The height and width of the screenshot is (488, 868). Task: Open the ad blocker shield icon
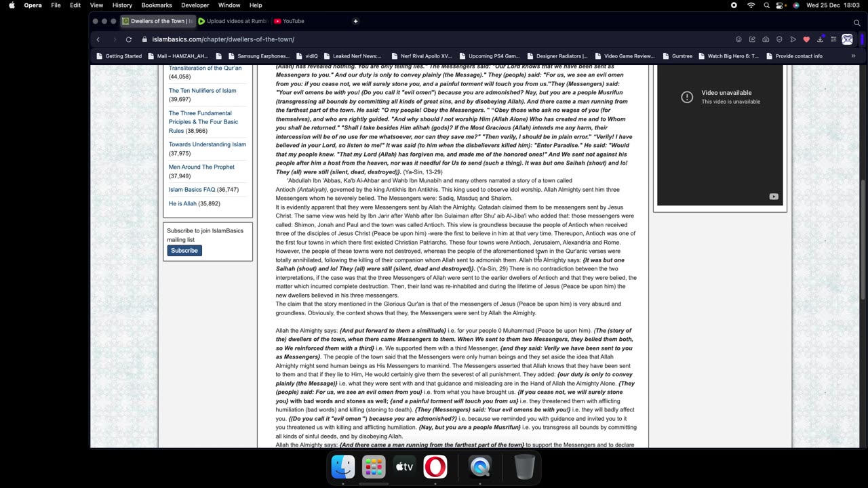click(x=779, y=39)
